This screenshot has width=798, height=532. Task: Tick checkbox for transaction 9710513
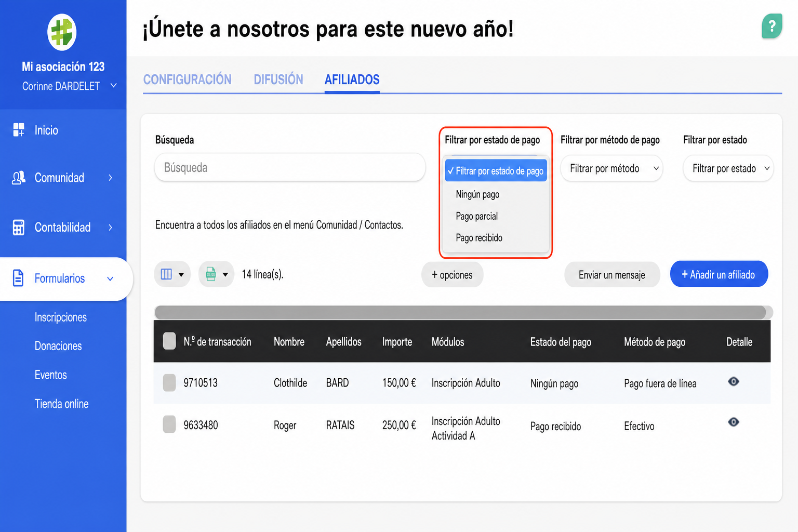tap(169, 383)
